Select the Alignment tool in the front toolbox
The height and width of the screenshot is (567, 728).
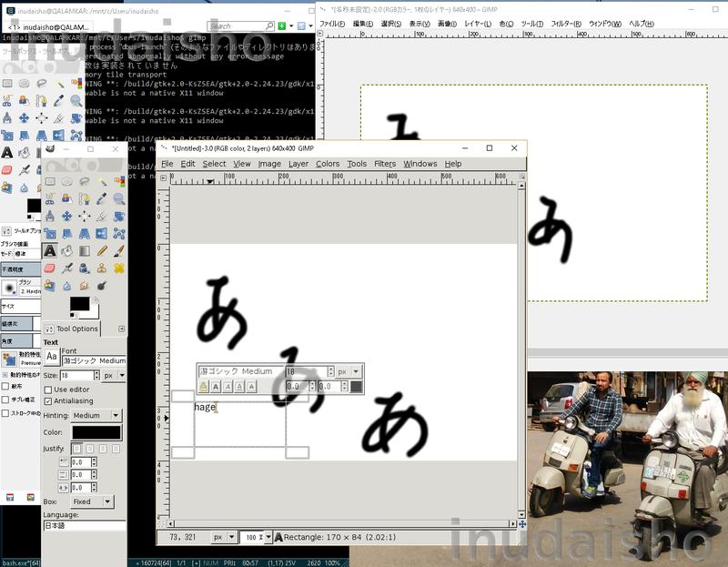click(85, 217)
